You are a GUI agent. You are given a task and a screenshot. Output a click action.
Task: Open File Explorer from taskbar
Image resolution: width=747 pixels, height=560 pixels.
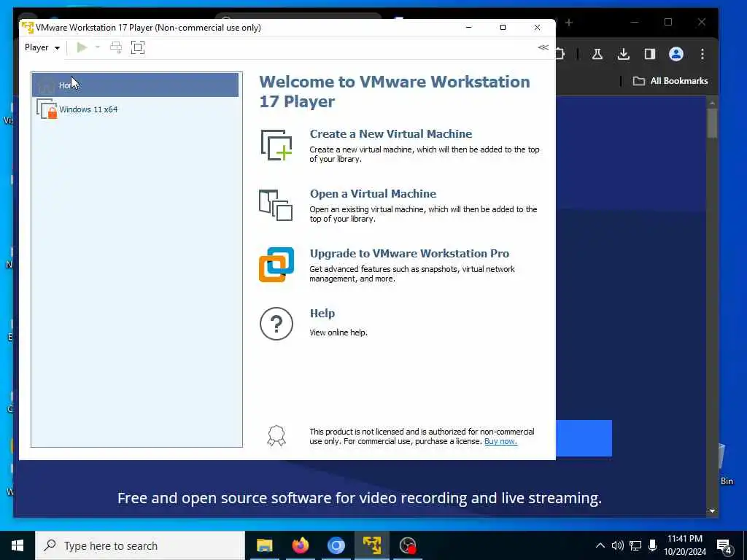pos(264,545)
